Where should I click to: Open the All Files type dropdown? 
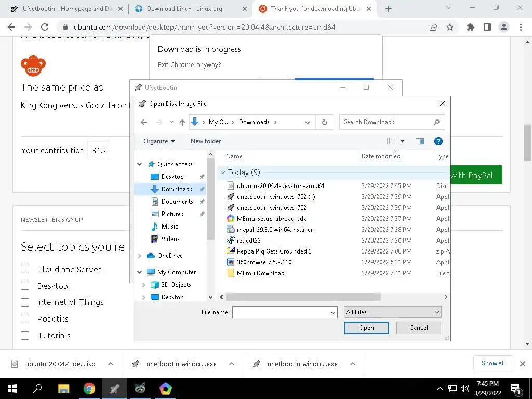[393, 312]
